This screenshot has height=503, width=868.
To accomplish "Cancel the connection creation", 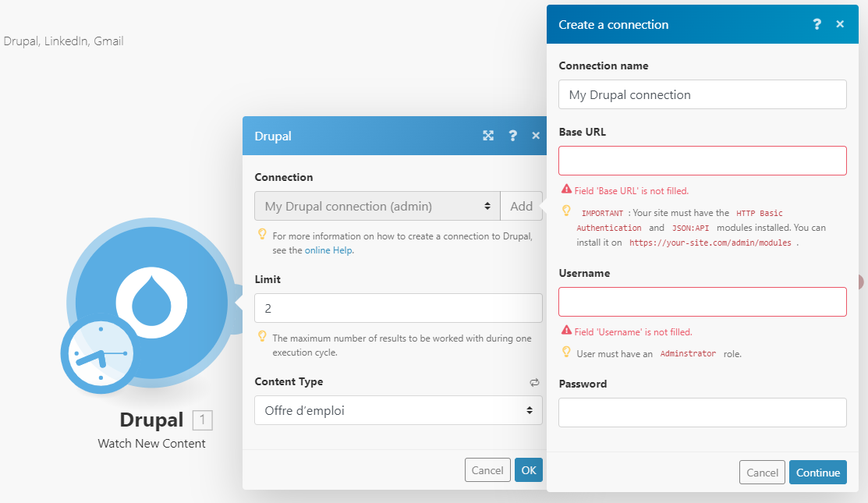I will click(762, 472).
